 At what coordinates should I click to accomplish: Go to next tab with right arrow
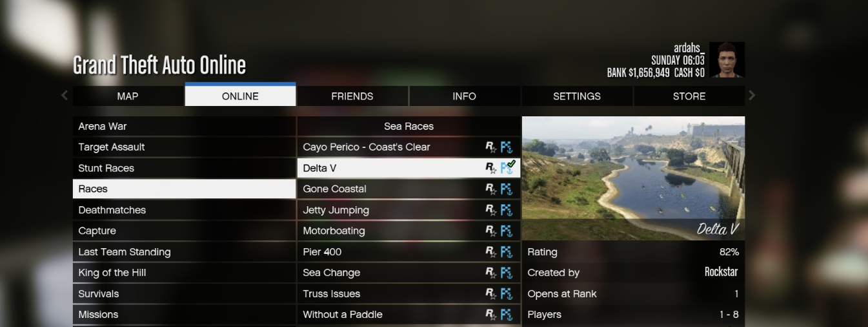[x=752, y=96]
